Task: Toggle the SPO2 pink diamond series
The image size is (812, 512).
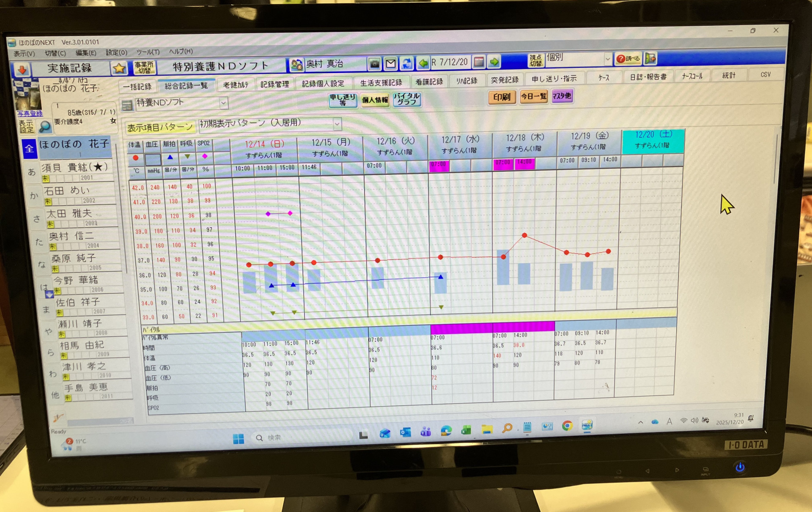Action: [x=205, y=157]
